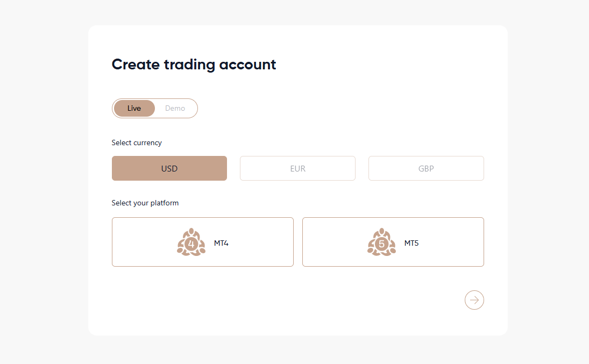Switch account type to Demo
This screenshot has width=589, height=364.
click(x=175, y=108)
